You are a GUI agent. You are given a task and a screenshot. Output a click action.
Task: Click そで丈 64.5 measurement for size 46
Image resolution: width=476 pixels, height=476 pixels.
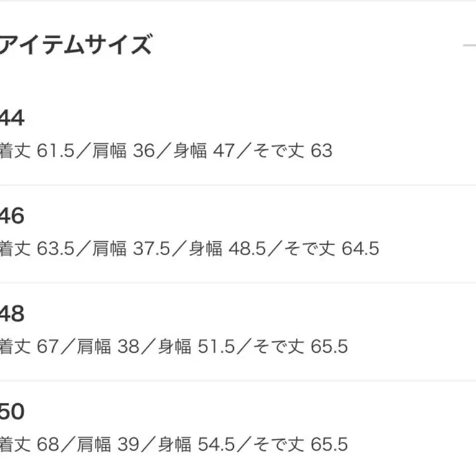coord(331,249)
